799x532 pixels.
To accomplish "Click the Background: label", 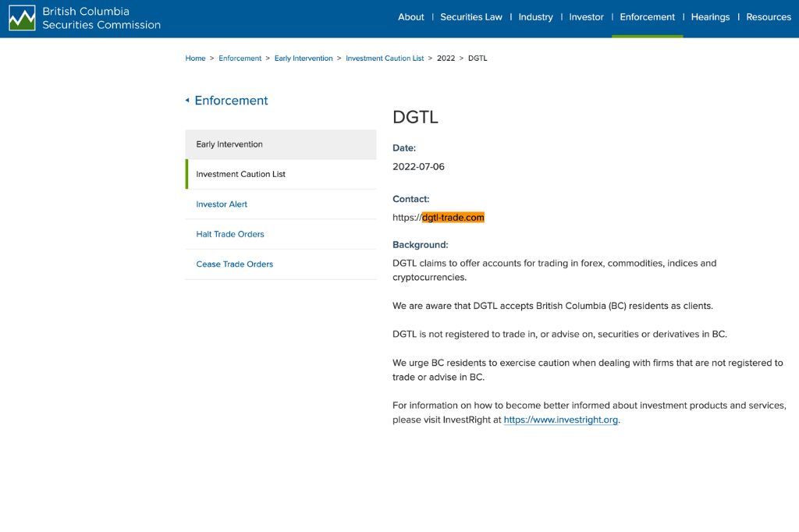I will (421, 245).
